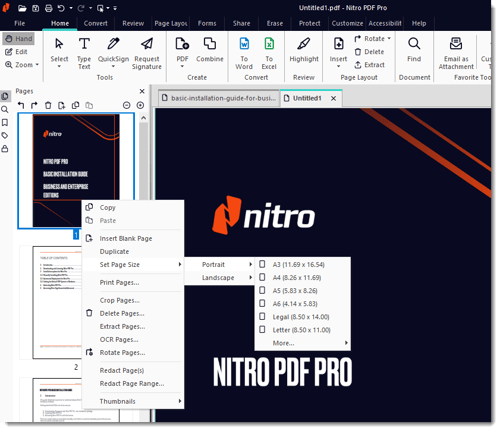Switch to the Convert ribbon tab
The width and height of the screenshot is (500, 431).
click(95, 23)
